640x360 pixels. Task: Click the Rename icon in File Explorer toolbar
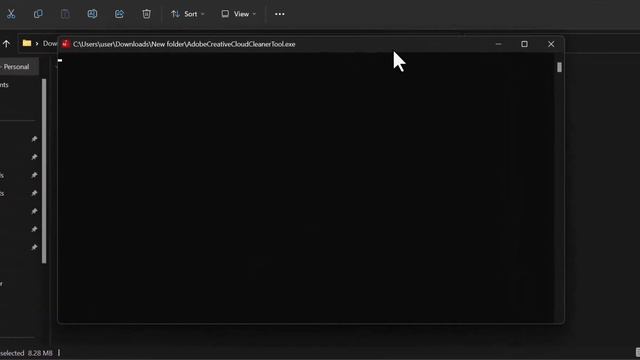pos(92,14)
